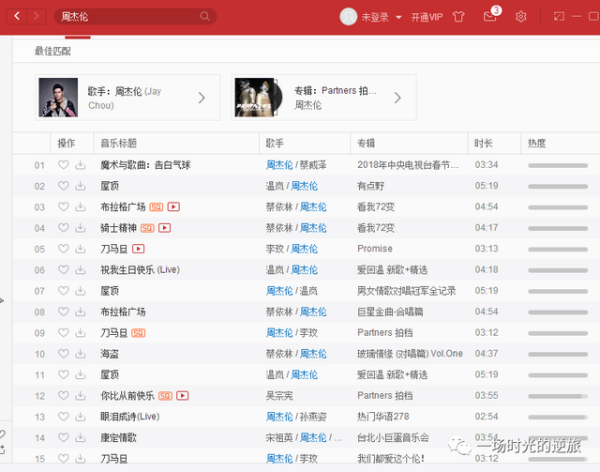Image resolution: width=600 pixels, height=472 pixels.
Task: Play the MV for 刀马旦 row 05
Action: (x=139, y=248)
